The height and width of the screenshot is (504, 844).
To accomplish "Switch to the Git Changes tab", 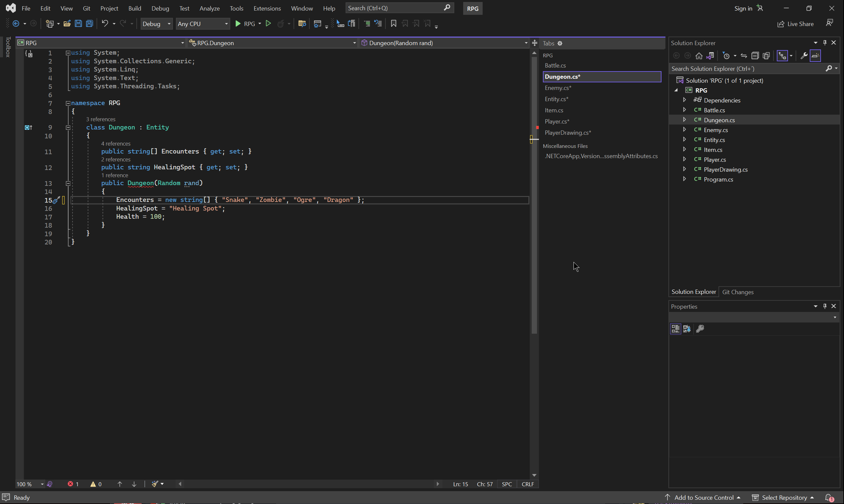I will click(737, 292).
